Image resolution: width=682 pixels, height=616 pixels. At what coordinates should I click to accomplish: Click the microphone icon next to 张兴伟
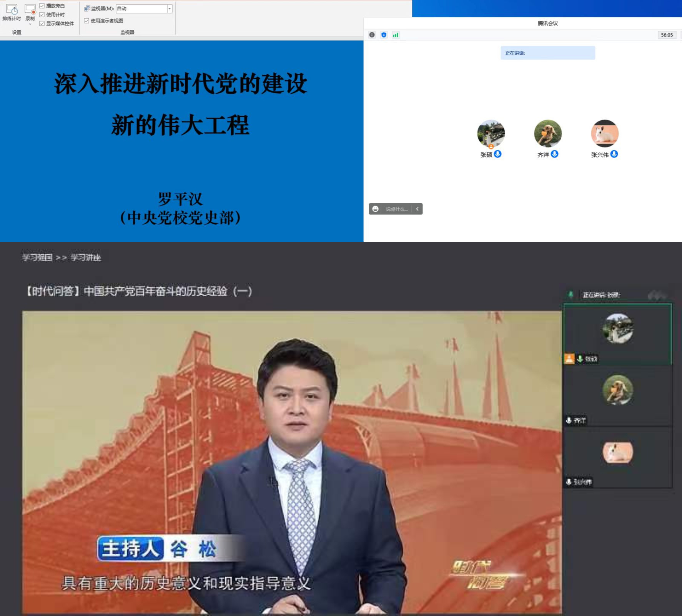614,154
